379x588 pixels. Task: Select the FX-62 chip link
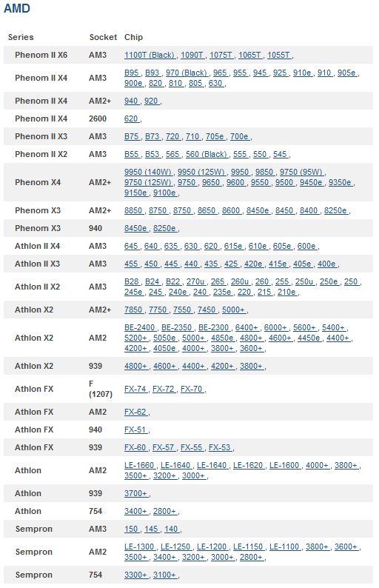(135, 412)
